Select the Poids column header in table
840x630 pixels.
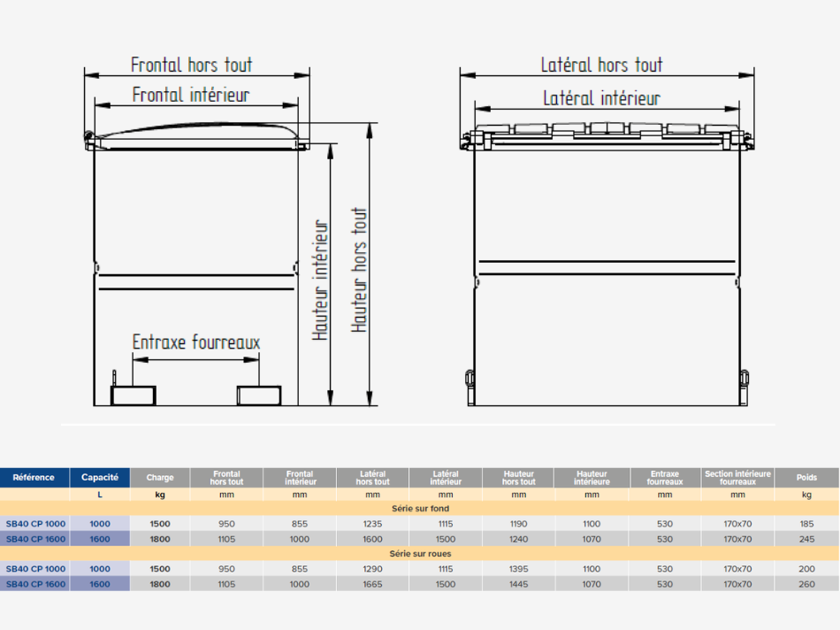pyautogui.click(x=806, y=478)
